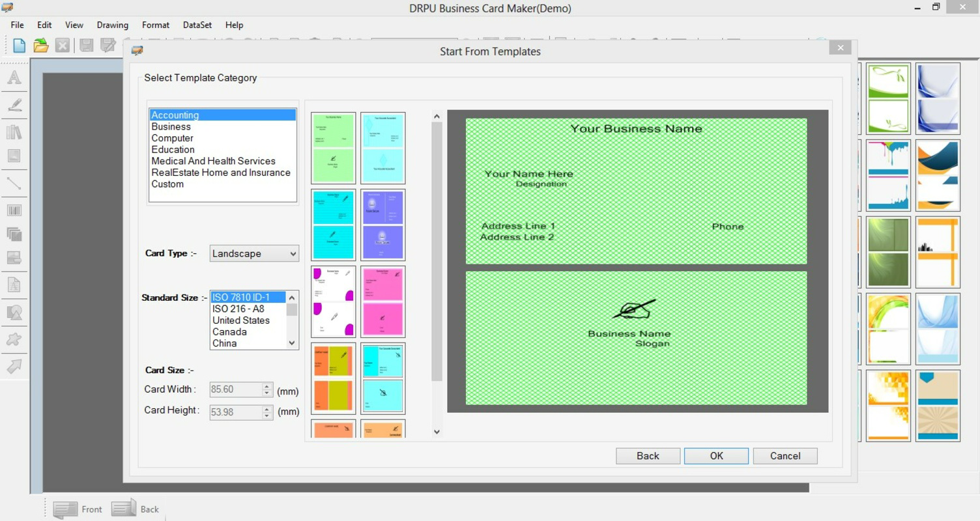Click the Back button in the dialog
Viewport: 980px width, 521px height.
point(648,456)
